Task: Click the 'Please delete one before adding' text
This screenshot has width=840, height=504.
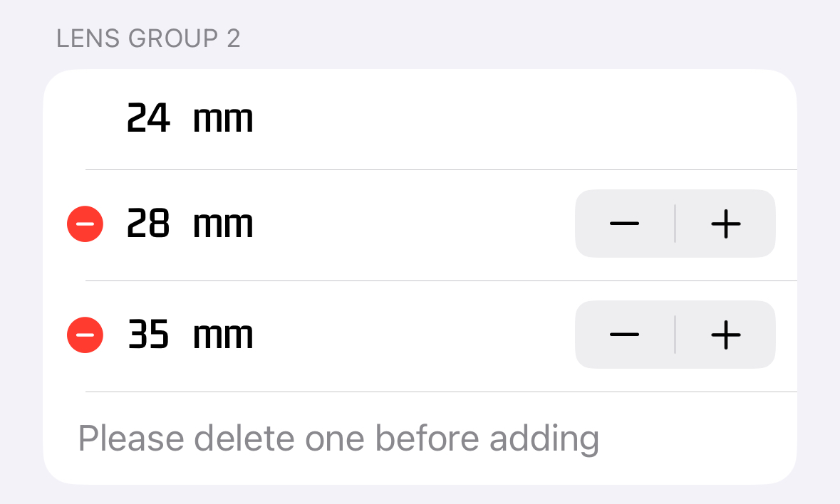Action: [x=338, y=440]
